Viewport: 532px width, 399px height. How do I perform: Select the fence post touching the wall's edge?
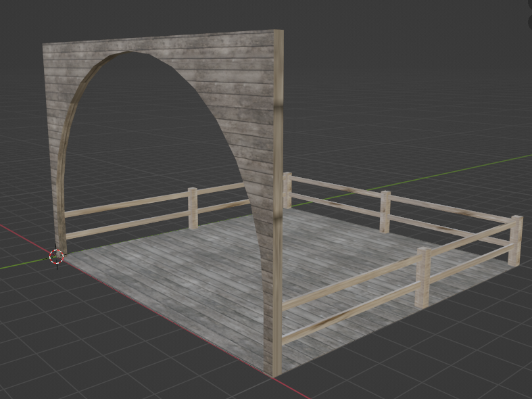click(x=287, y=190)
